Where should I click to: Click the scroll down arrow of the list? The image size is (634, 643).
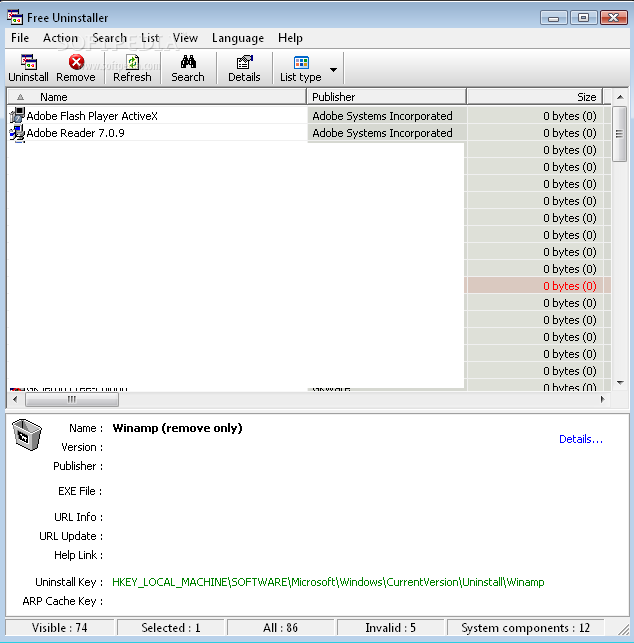[620, 383]
